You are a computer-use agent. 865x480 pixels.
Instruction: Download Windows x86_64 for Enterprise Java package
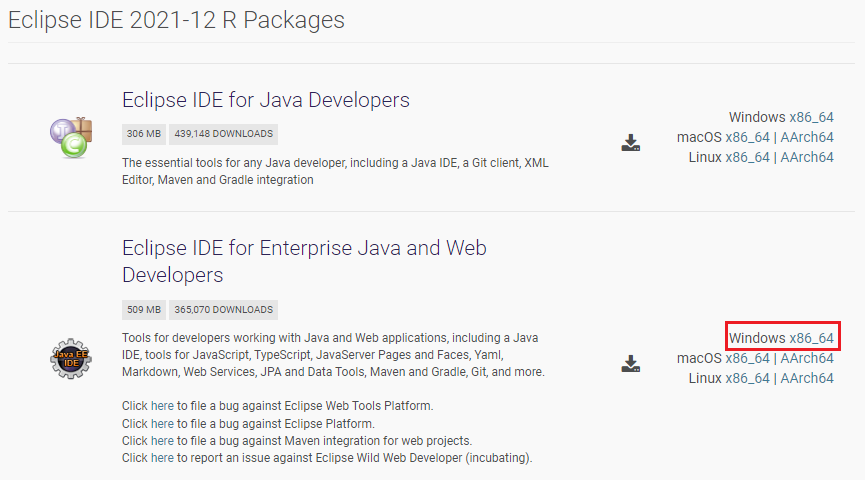811,338
